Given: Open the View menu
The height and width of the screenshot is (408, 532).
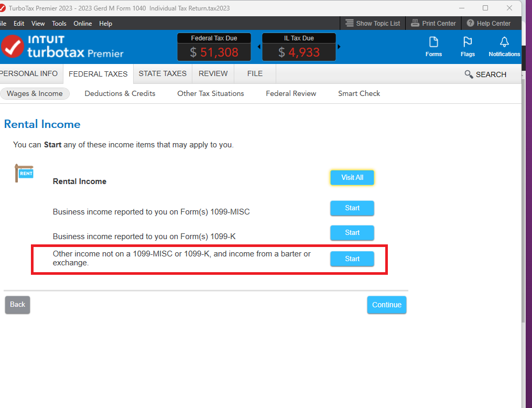Looking at the screenshot, I should pos(38,24).
